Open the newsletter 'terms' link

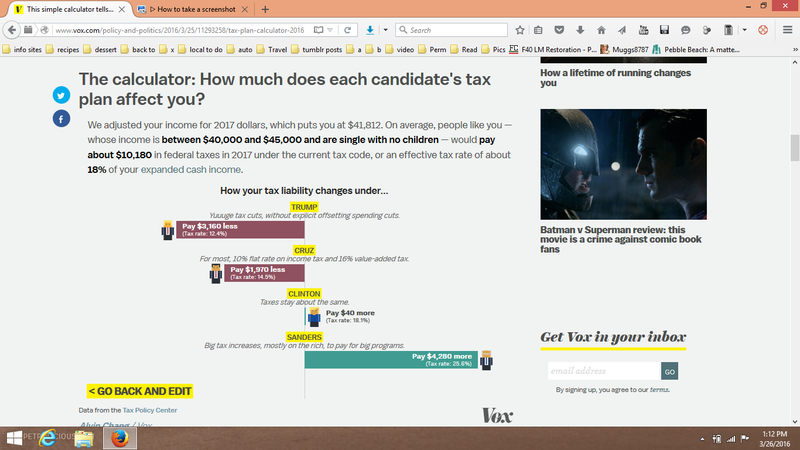point(659,390)
